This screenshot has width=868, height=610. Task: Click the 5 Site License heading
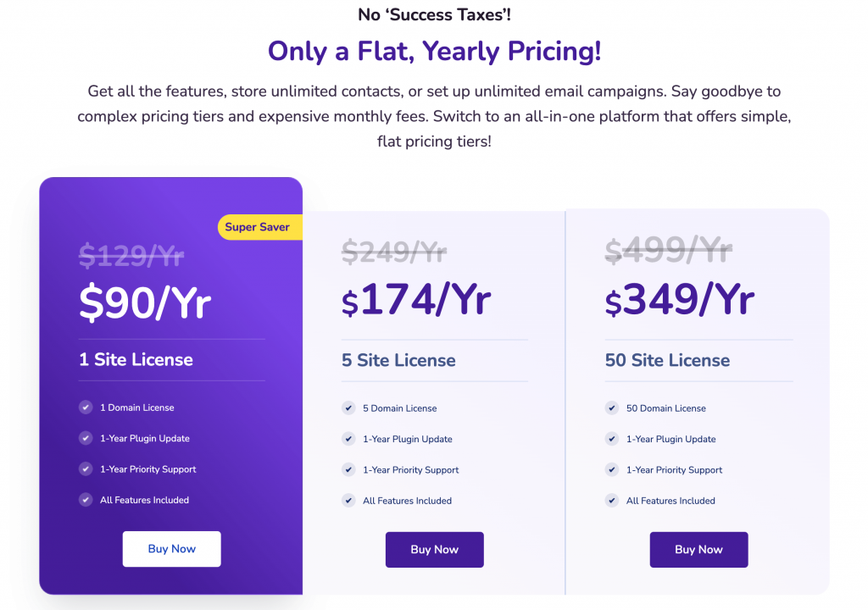click(398, 360)
